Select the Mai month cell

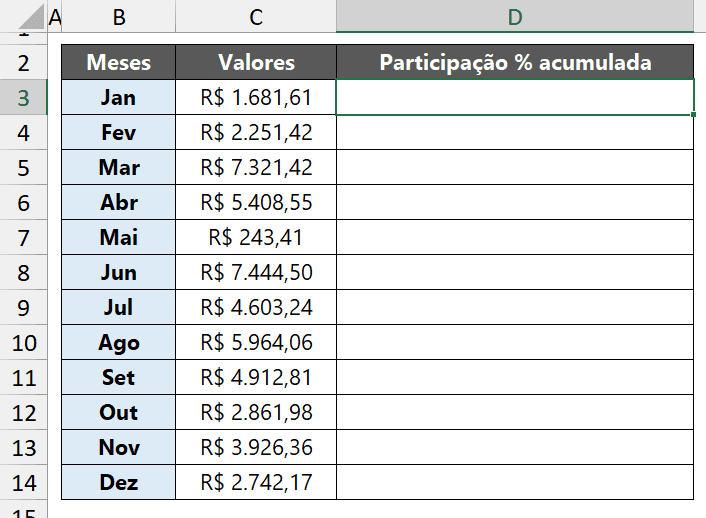coord(119,238)
